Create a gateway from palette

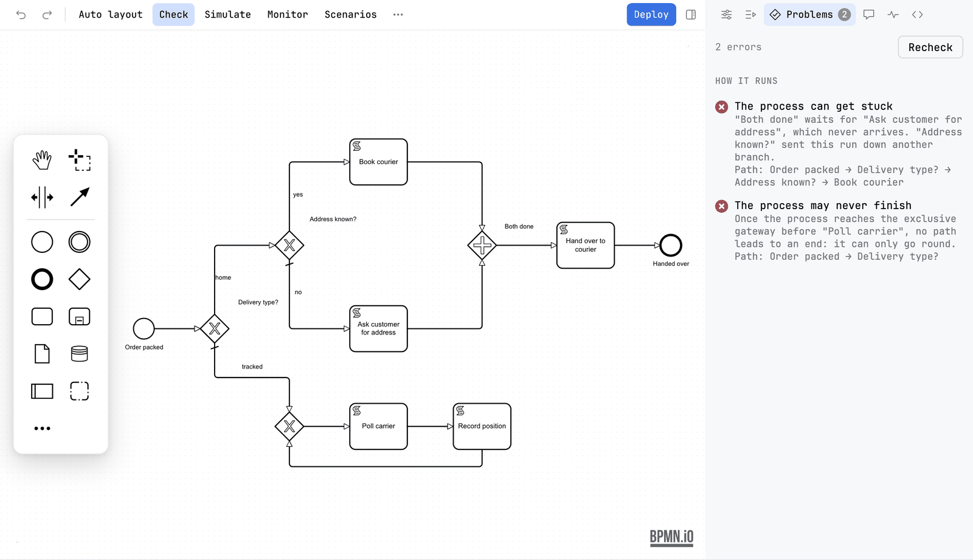click(x=80, y=280)
